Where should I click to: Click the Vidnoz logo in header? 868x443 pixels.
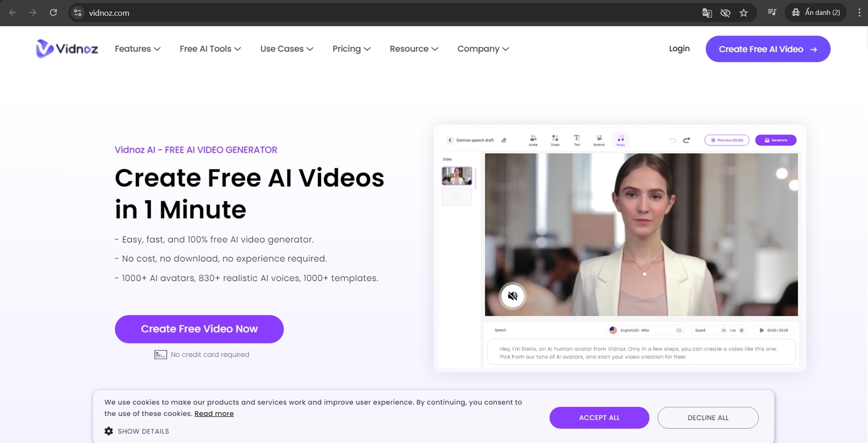pos(67,49)
